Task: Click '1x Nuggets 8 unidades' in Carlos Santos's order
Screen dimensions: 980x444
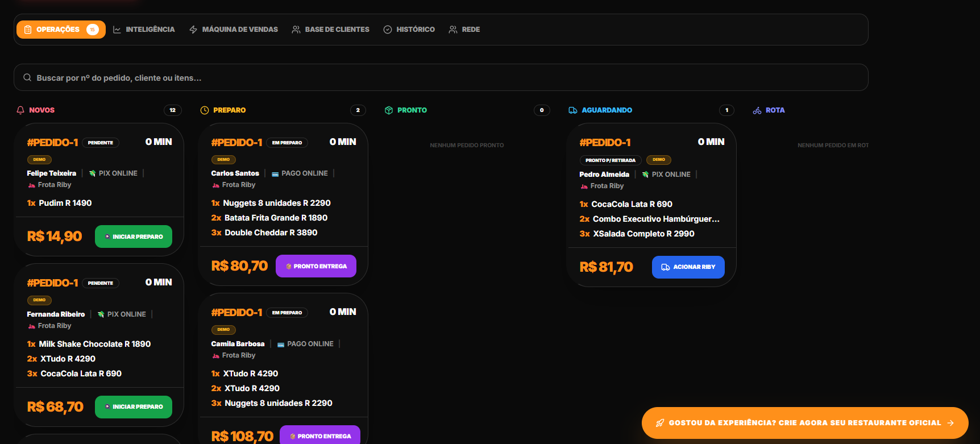Action: click(271, 203)
